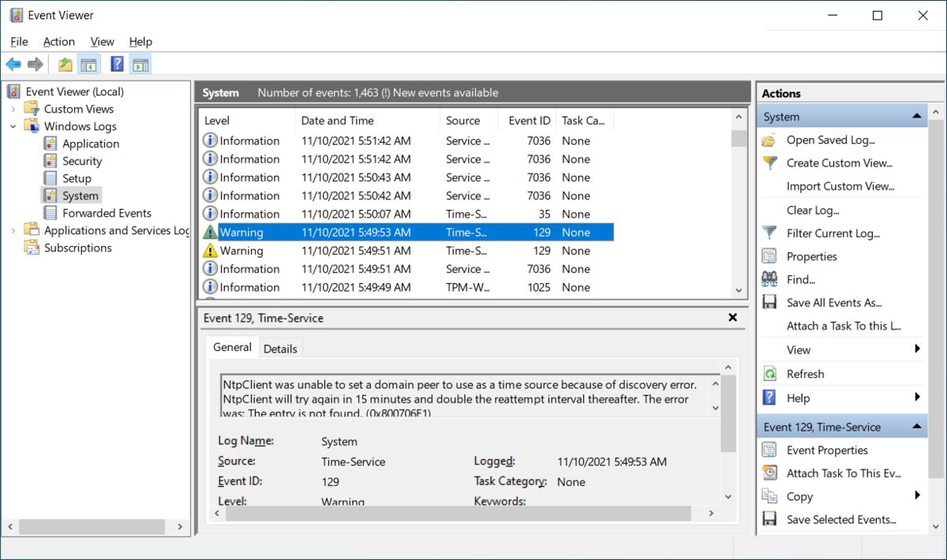Viewport: 947px width, 560px height.
Task: Click Attach a Task To this Log action
Action: pyautogui.click(x=844, y=326)
